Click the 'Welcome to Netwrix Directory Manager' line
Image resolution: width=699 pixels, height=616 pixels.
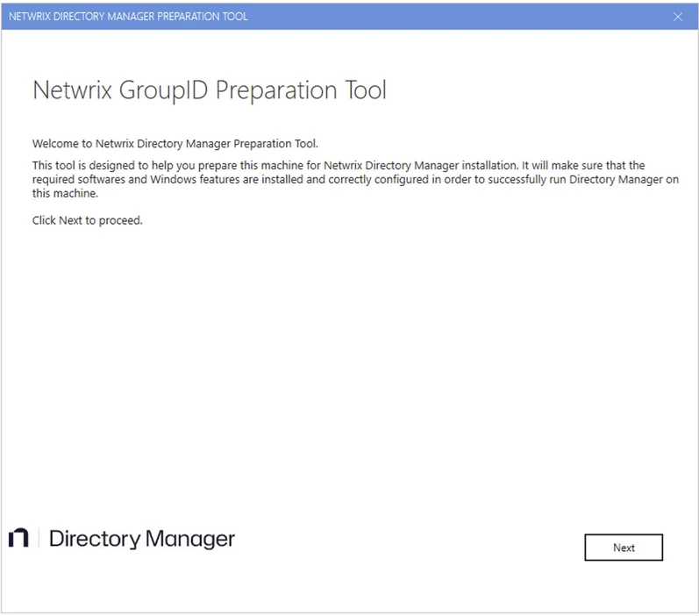(175, 144)
